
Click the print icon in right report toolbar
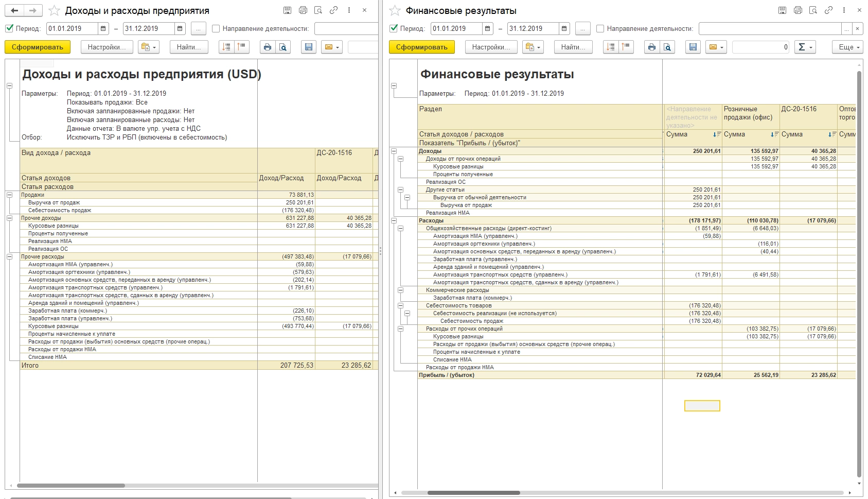652,47
